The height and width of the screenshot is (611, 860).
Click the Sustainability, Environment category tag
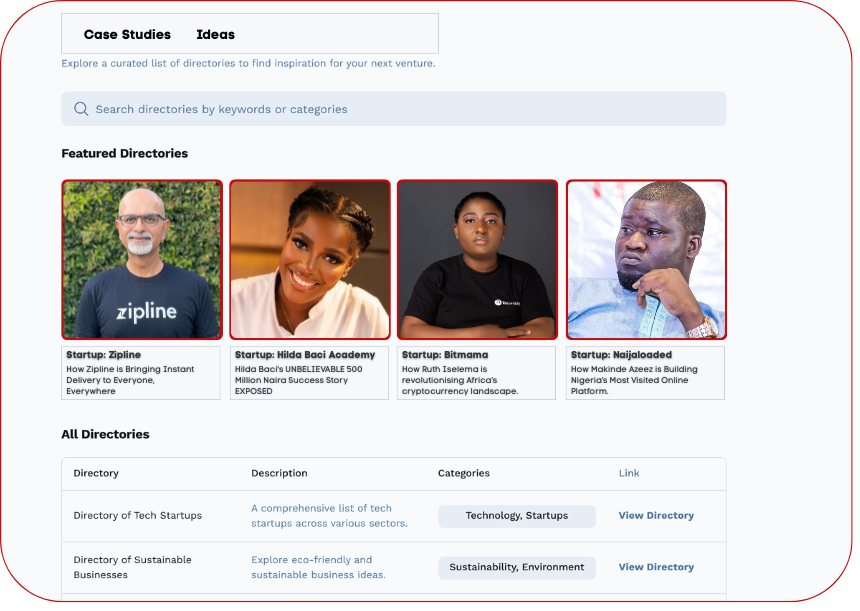pos(516,567)
